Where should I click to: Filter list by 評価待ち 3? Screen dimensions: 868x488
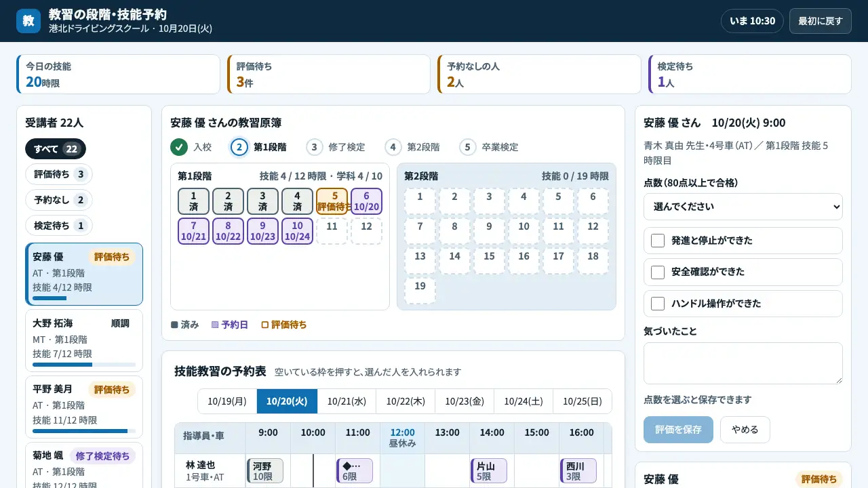pos(59,174)
